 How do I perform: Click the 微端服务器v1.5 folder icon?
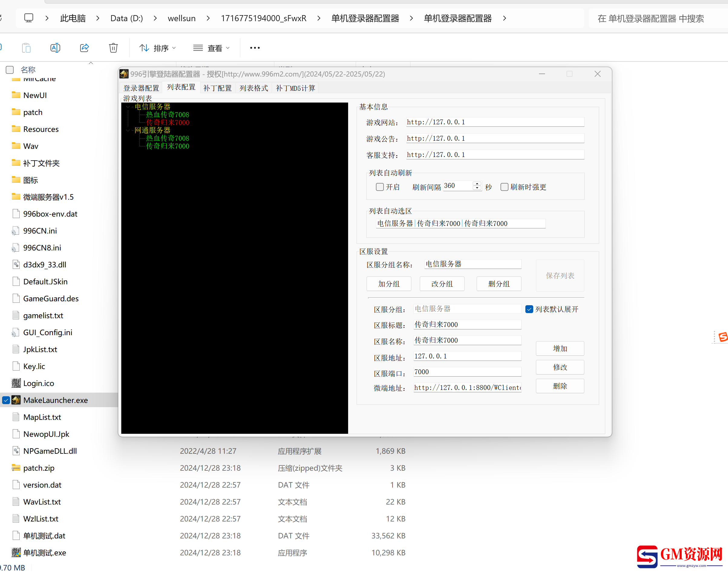(x=16, y=197)
